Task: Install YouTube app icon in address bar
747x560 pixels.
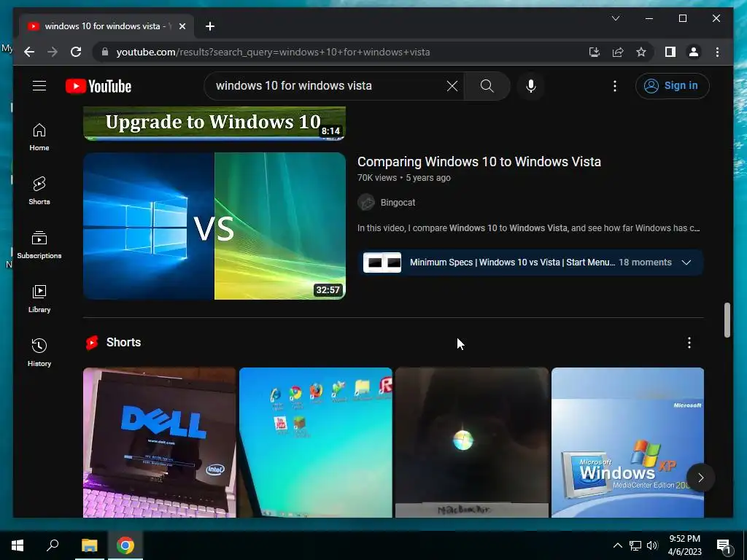Action: point(594,52)
